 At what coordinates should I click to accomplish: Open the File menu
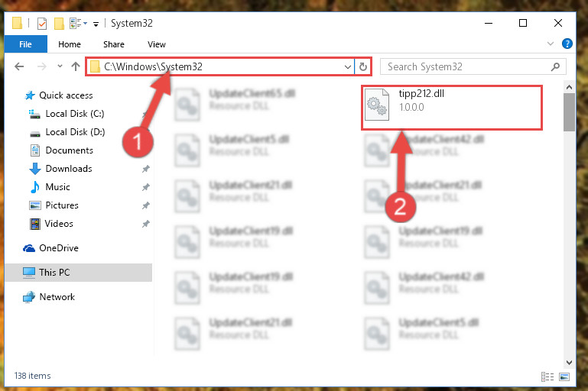(x=25, y=44)
